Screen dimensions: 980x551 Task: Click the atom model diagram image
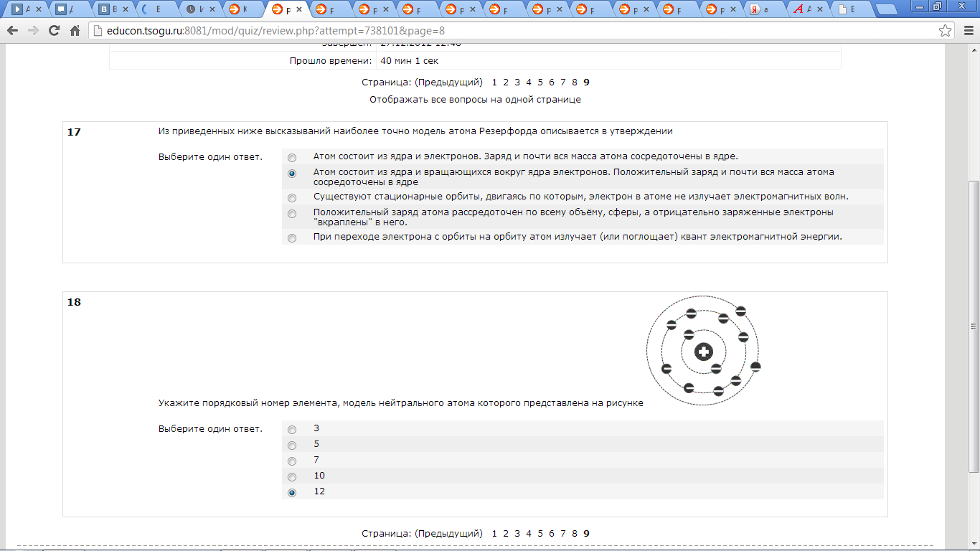pos(703,352)
